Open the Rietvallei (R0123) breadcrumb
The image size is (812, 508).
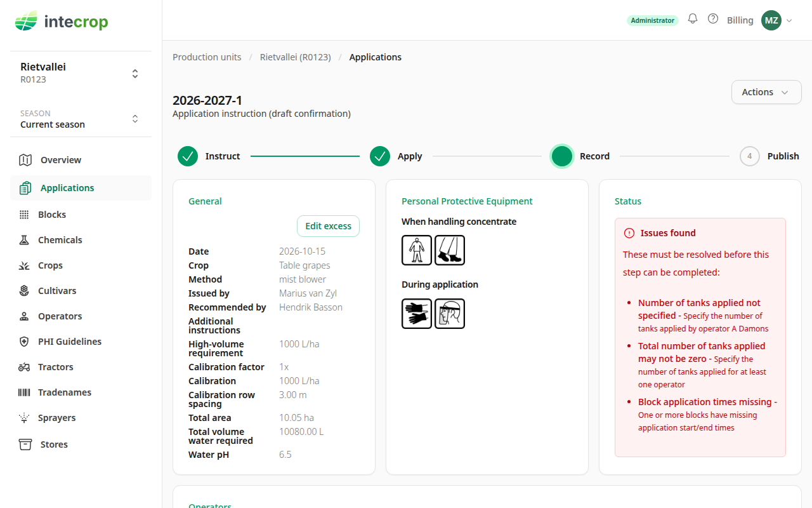[x=296, y=57]
